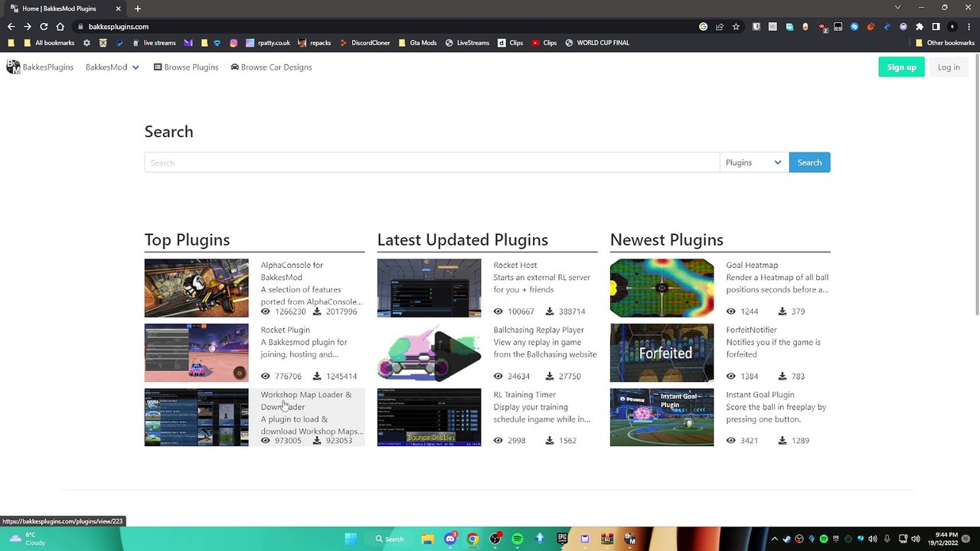The height and width of the screenshot is (551, 980).
Task: Open the Extensions puzzle-piece menu
Action: coord(920,27)
